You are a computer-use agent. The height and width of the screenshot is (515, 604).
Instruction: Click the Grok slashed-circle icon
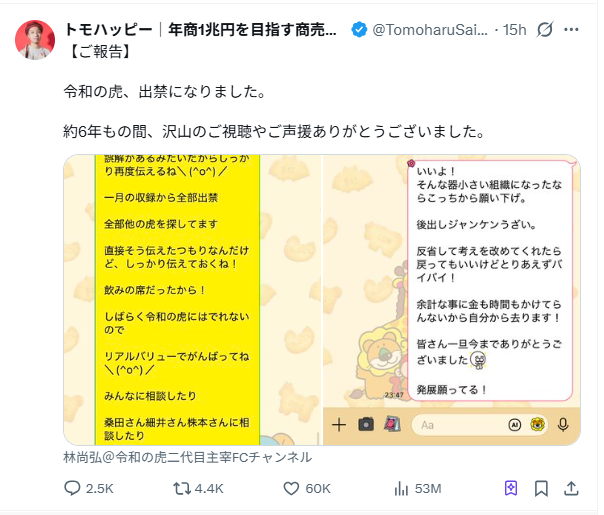[545, 29]
